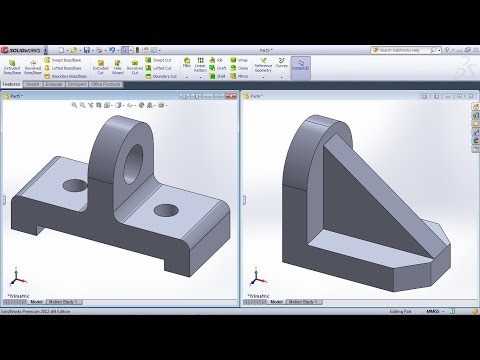Image resolution: width=480 pixels, height=360 pixels.
Task: Click the New document icon
Action: (61, 50)
